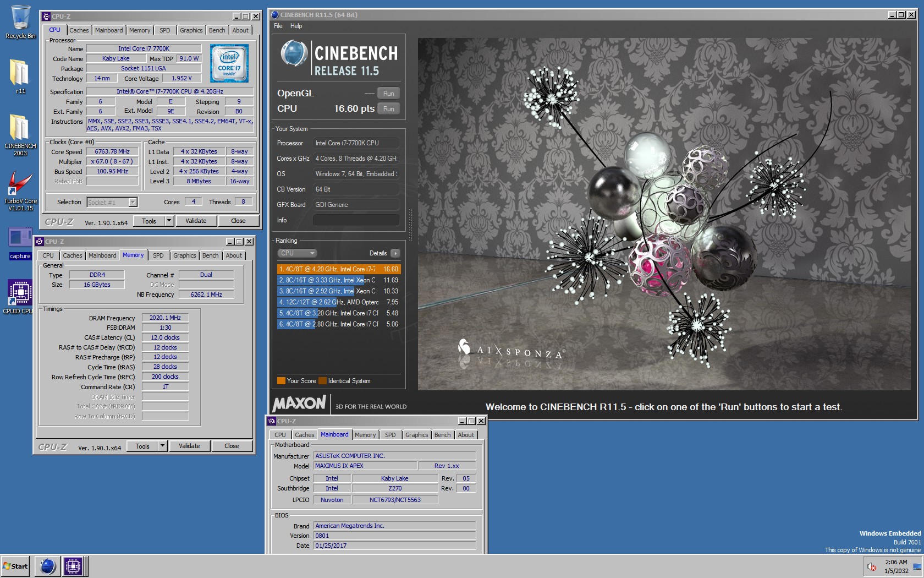
Task: Click the Info input field in Cinebench
Action: click(x=356, y=220)
